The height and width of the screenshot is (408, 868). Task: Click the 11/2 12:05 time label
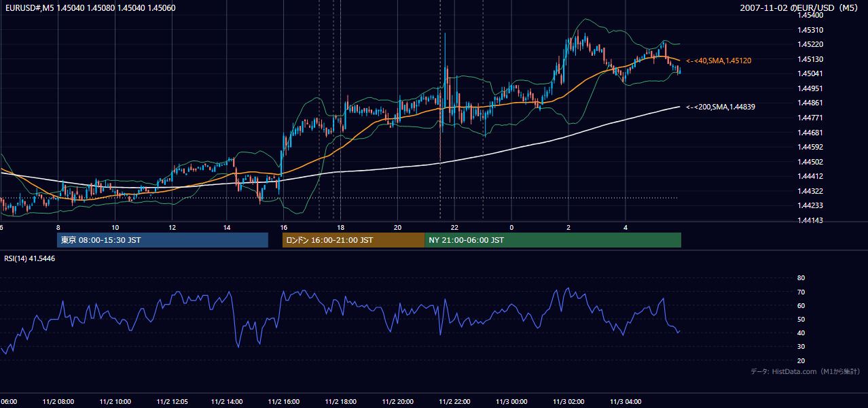(173, 402)
